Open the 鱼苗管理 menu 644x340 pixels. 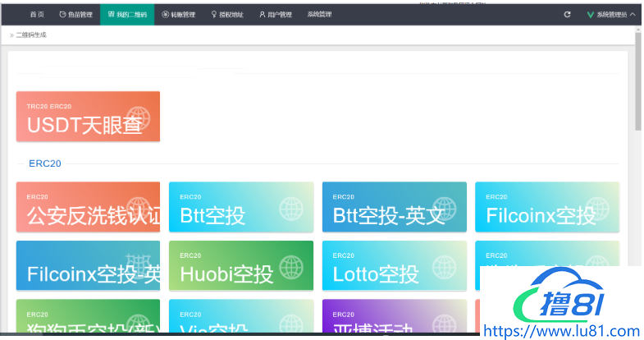tap(75, 15)
